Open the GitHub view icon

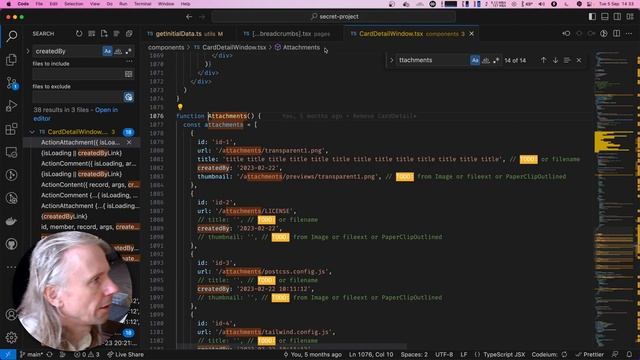[x=11, y=244]
